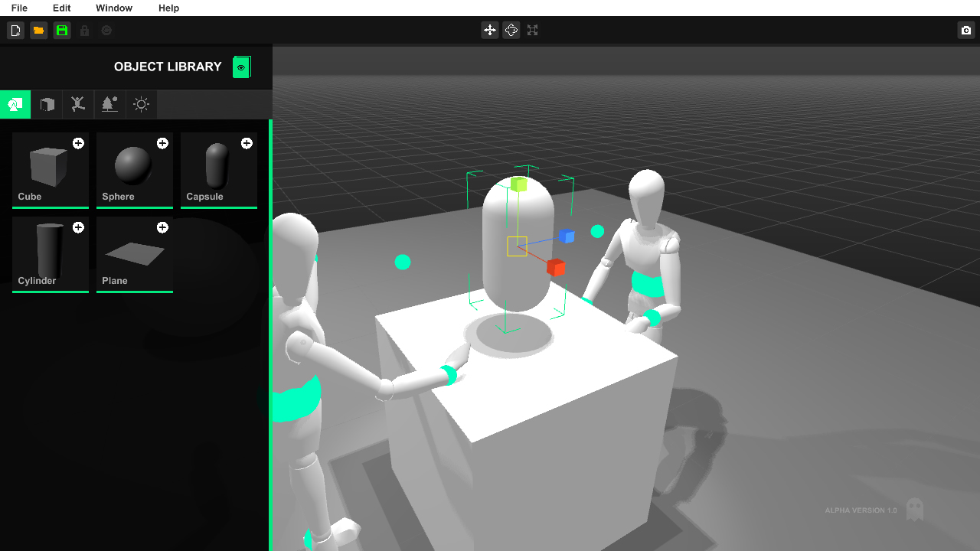Viewport: 980px width, 551px height.
Task: Create a new scene file
Action: point(15,30)
